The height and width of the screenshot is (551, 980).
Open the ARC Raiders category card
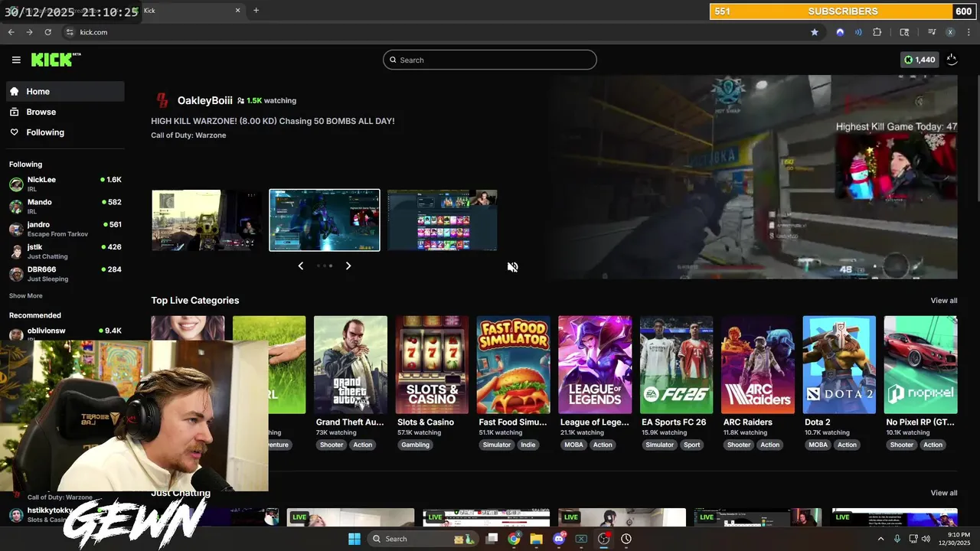pos(758,365)
